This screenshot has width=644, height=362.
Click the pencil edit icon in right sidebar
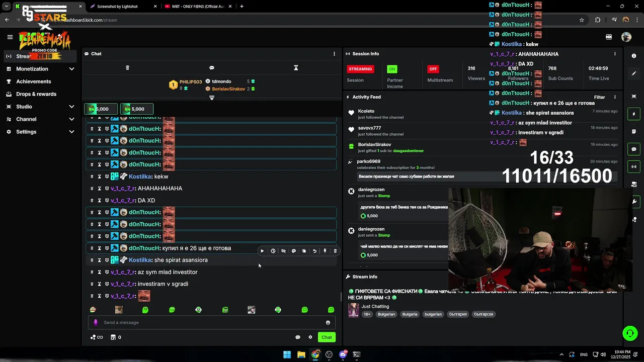pyautogui.click(x=634, y=73)
